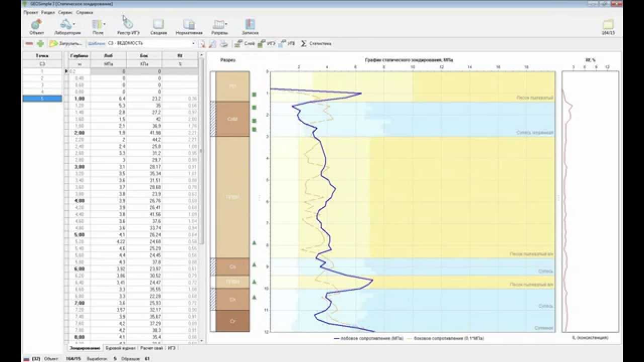This screenshot has width=644, height=362.
Task: Click the document preview icon beside the printer
Action: click(213, 44)
